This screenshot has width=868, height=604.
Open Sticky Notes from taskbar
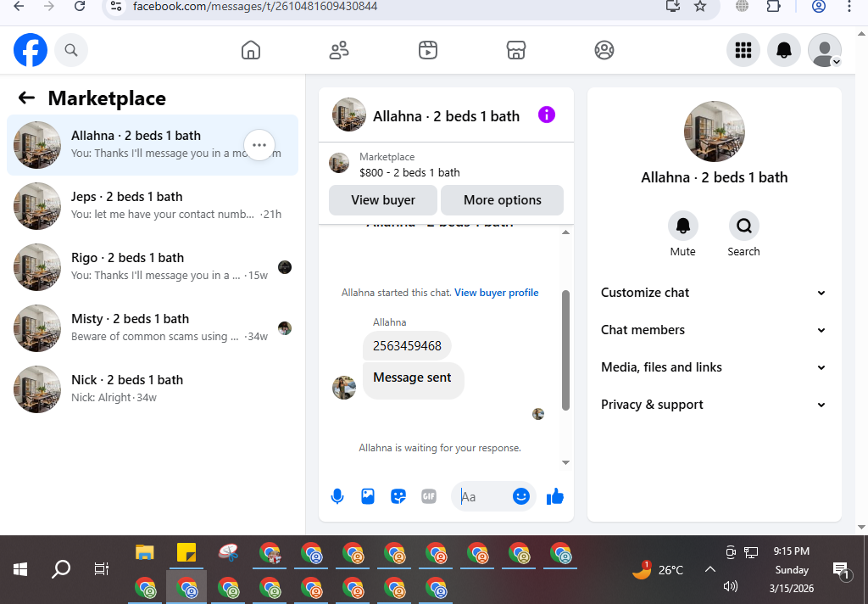point(186,552)
